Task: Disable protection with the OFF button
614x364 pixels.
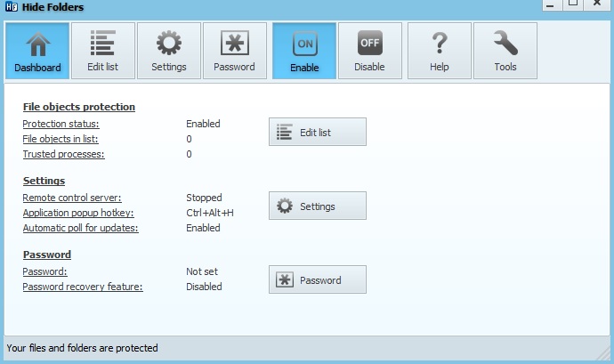Action: coord(369,51)
